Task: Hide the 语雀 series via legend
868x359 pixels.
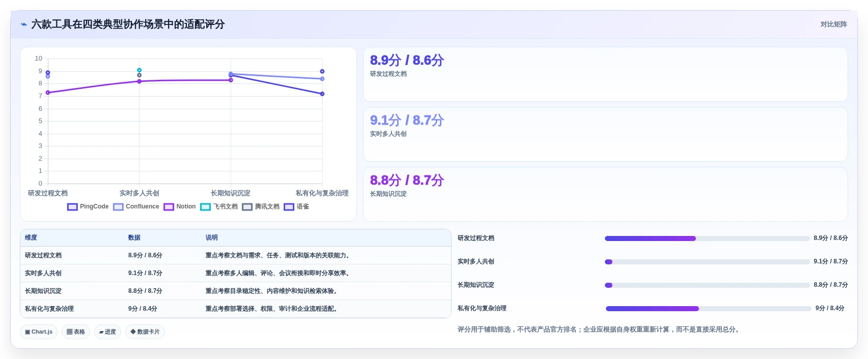Action: 289,207
